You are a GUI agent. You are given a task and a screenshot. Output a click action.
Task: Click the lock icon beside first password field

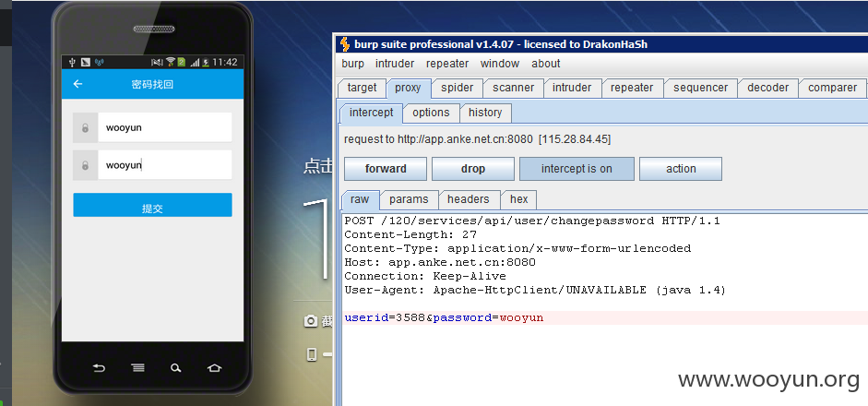[85, 127]
